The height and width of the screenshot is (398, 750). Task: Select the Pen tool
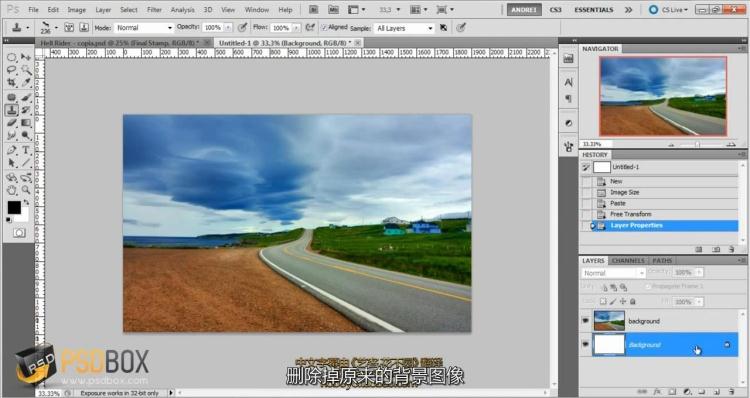pyautogui.click(x=12, y=150)
